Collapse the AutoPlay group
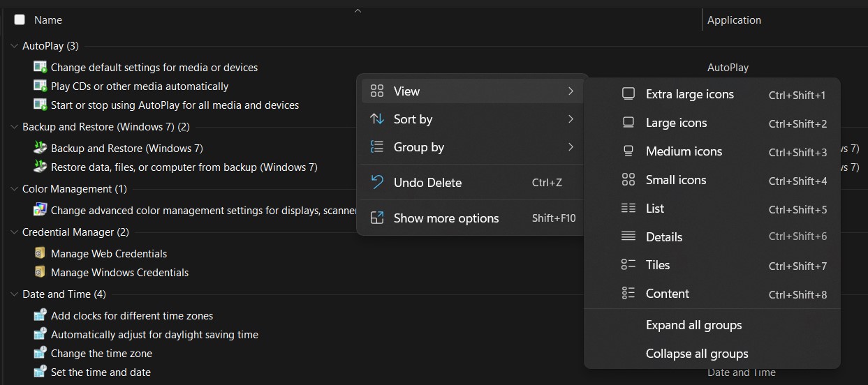This screenshot has height=385, width=868. click(x=14, y=46)
